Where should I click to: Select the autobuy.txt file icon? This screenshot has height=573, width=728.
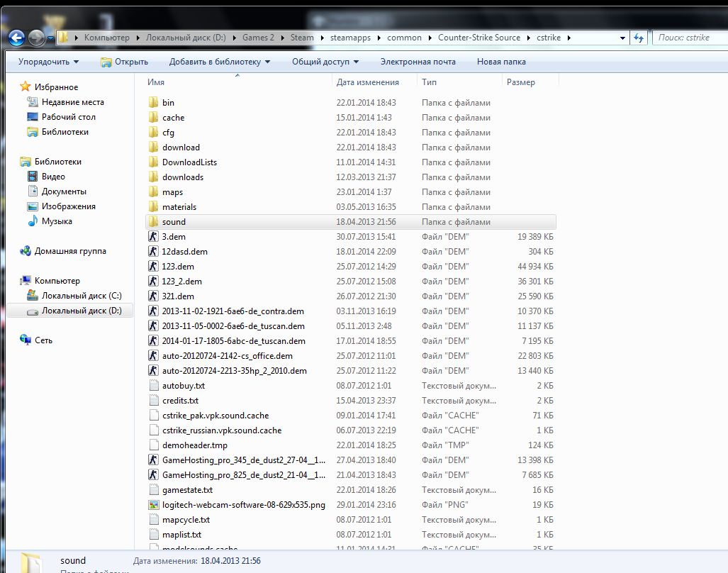154,385
